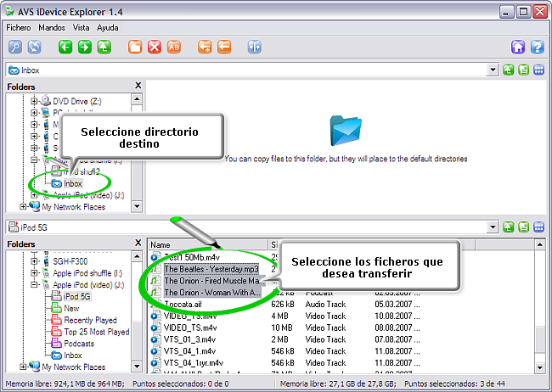The height and width of the screenshot is (392, 552).
Task: Close the top Folders pane
Action: [138, 86]
